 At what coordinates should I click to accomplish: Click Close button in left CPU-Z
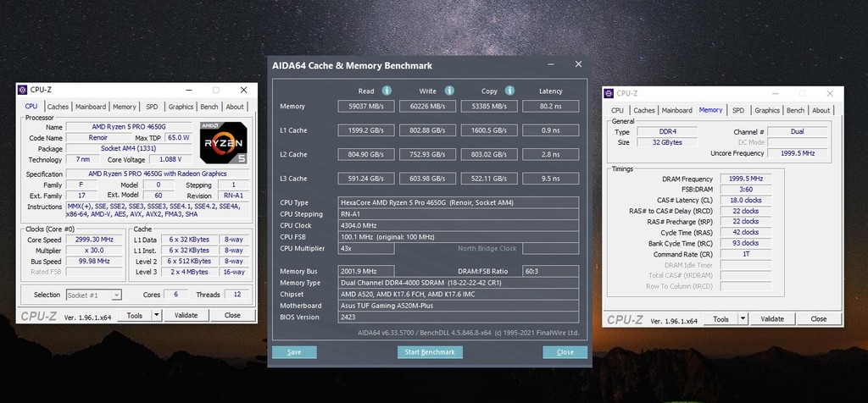232,315
